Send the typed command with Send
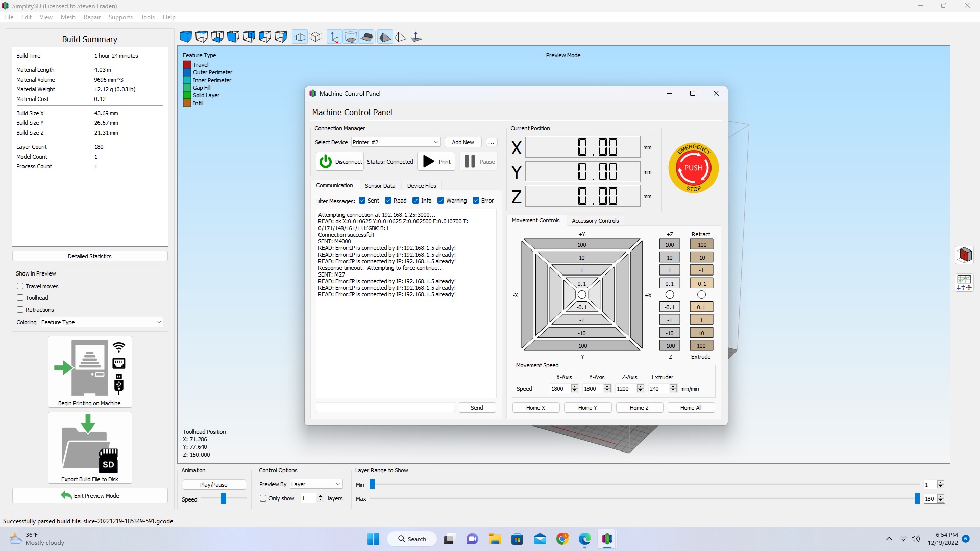This screenshot has width=980, height=551. coord(477,408)
